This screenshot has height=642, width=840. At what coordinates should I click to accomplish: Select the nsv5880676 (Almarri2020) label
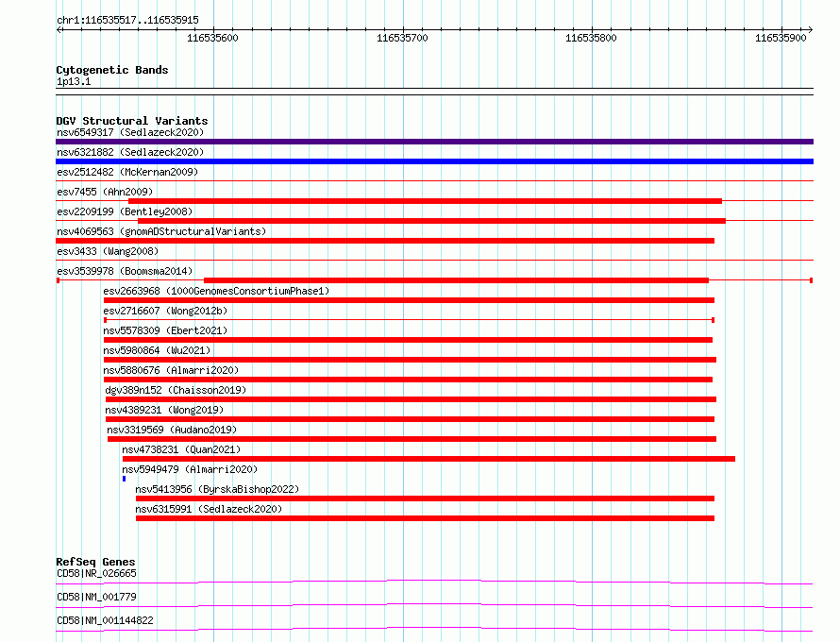pyautogui.click(x=171, y=370)
